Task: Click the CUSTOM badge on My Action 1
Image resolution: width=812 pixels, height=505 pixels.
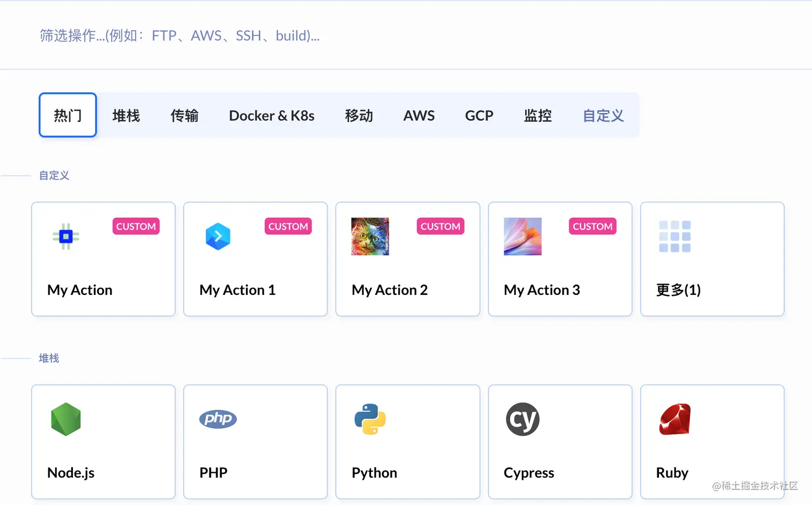Action: tap(288, 226)
